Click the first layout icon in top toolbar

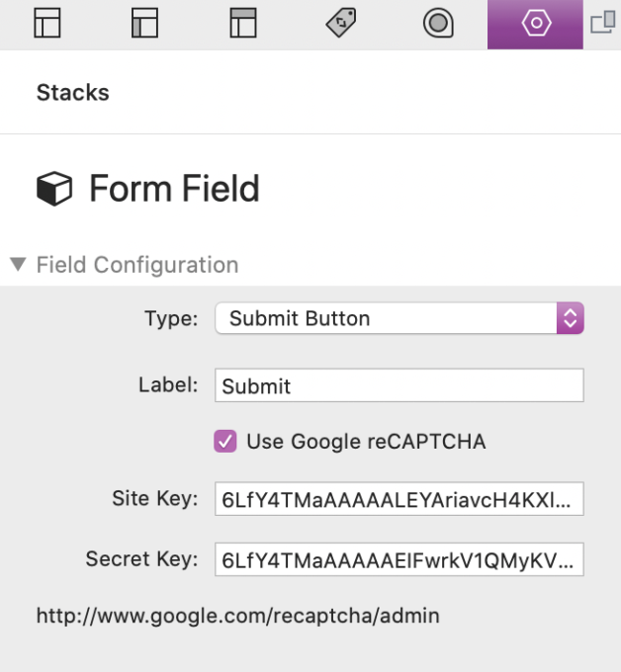(x=47, y=23)
